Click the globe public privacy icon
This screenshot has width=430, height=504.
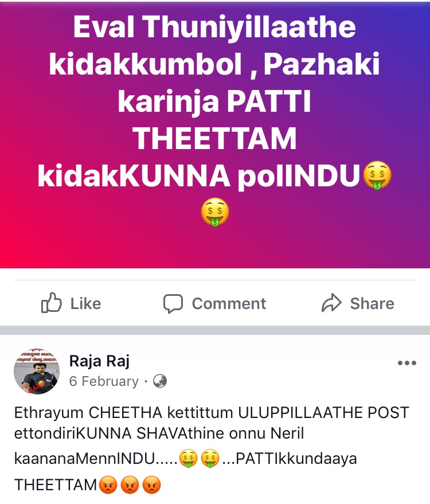pyautogui.click(x=160, y=381)
